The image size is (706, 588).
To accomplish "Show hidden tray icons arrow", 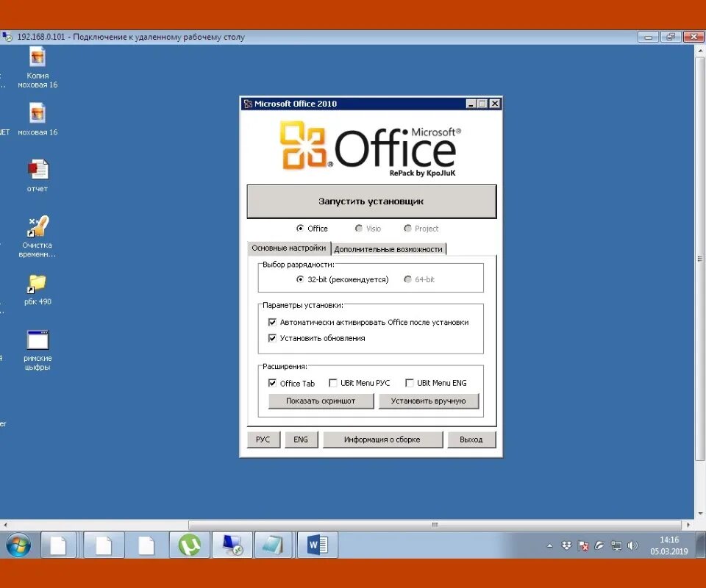I will pos(549,545).
